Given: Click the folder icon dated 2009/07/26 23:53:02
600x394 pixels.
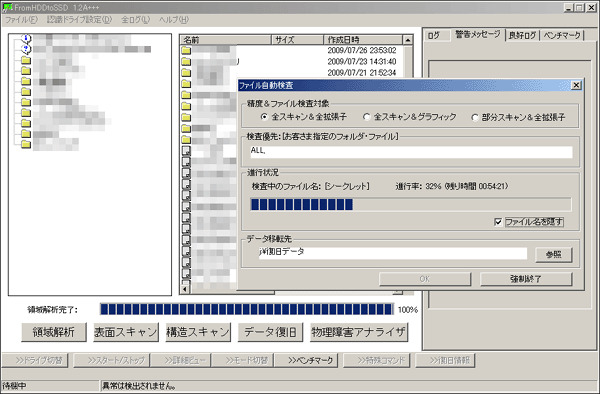Looking at the screenshot, I should point(186,50).
